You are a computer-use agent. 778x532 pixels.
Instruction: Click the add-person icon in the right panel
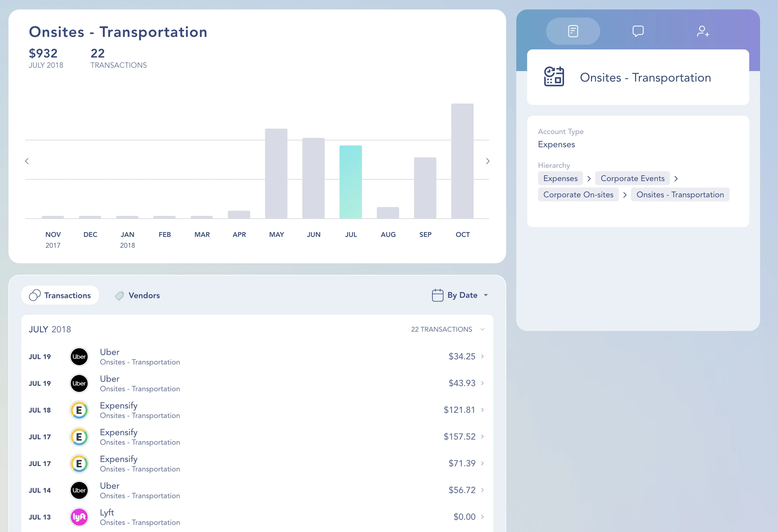[x=703, y=31]
